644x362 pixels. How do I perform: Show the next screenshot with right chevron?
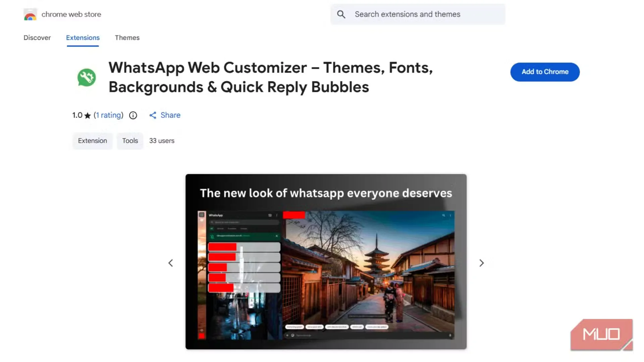coord(481,263)
